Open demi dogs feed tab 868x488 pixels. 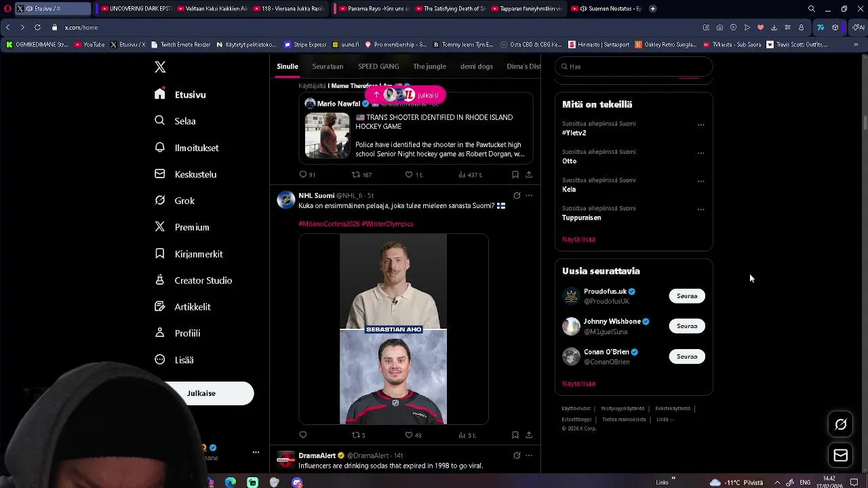[x=477, y=66]
